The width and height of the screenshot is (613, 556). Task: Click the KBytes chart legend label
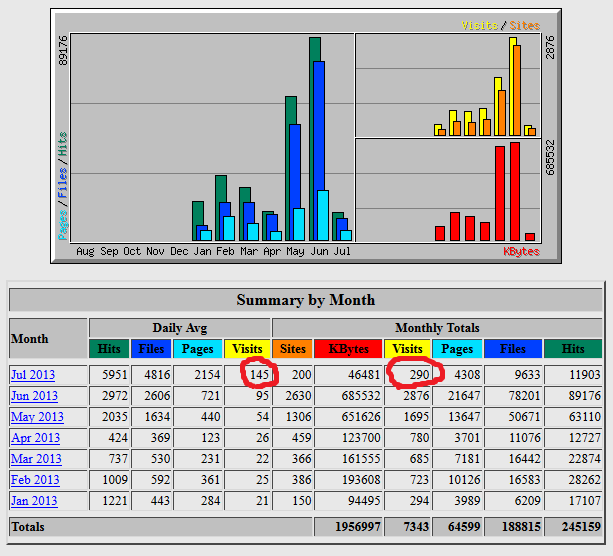521,251
